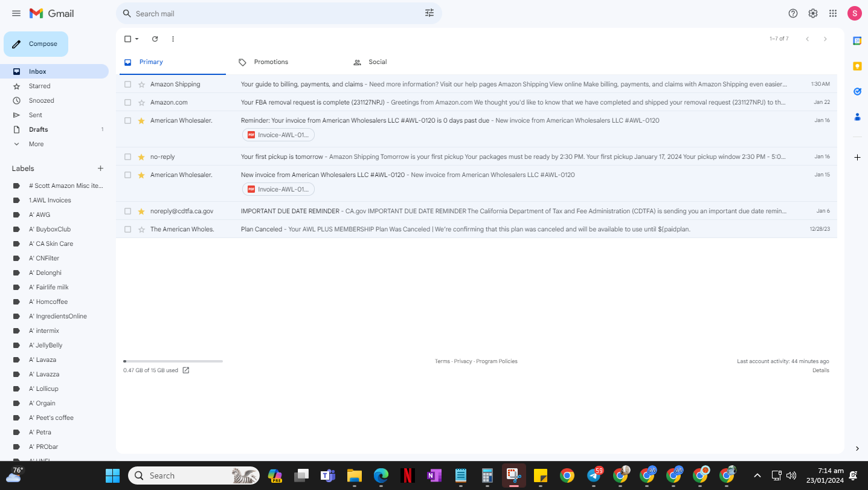Click the Compose button
The width and height of the screenshot is (868, 490).
(36, 44)
